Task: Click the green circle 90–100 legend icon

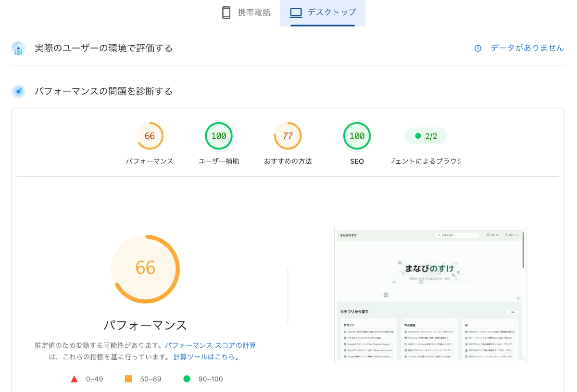Action: 187,379
